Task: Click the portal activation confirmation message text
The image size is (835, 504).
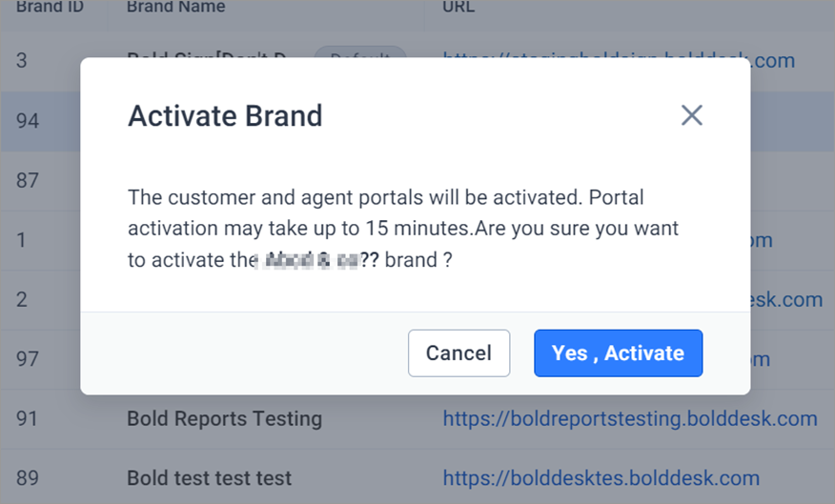Action: tap(403, 229)
